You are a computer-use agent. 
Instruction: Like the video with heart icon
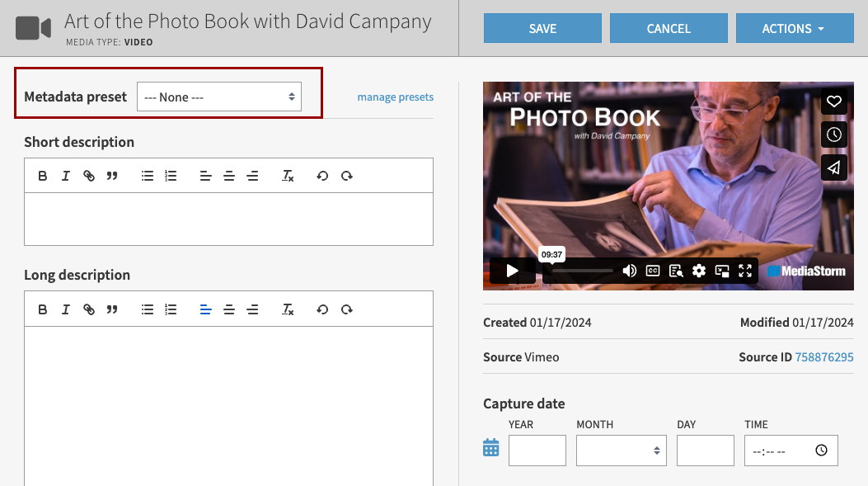(834, 101)
